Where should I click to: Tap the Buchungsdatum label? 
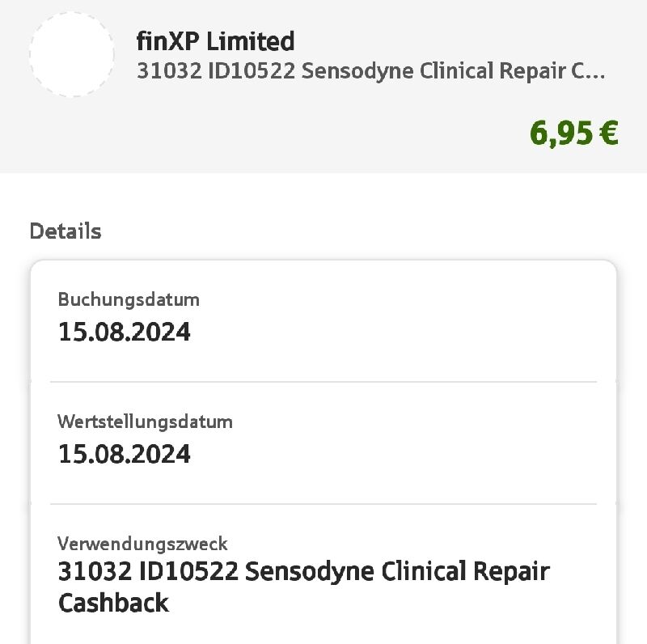coord(129,299)
